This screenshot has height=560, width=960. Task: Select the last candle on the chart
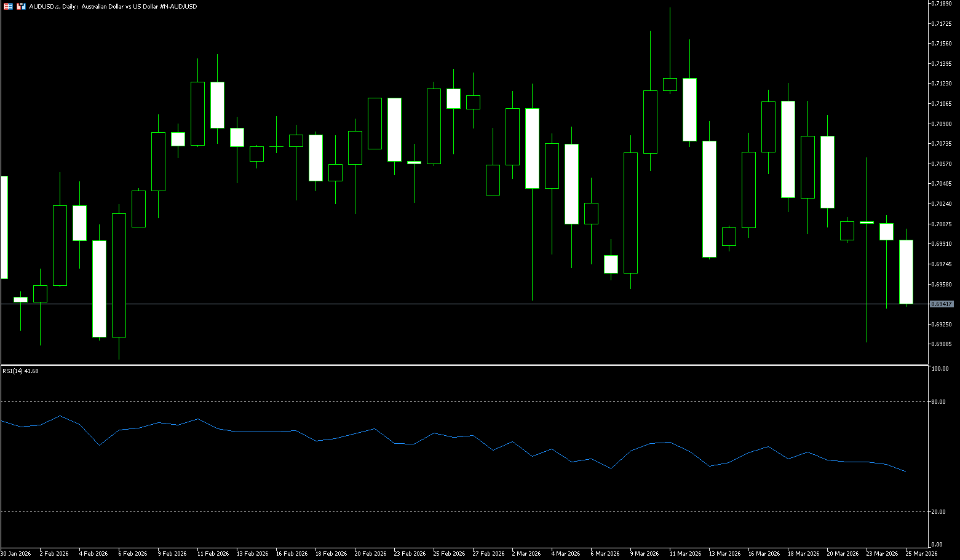[906, 272]
